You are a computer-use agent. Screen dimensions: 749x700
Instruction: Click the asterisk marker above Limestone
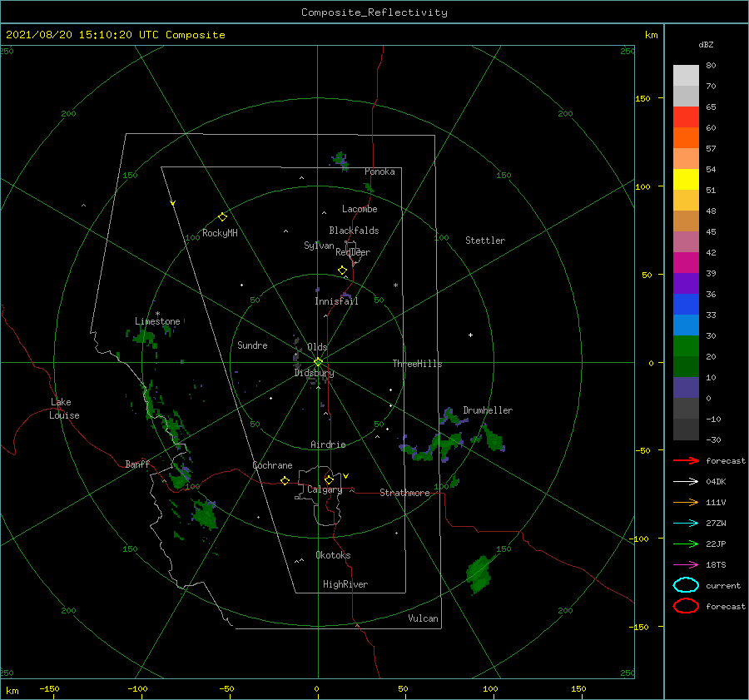click(157, 314)
